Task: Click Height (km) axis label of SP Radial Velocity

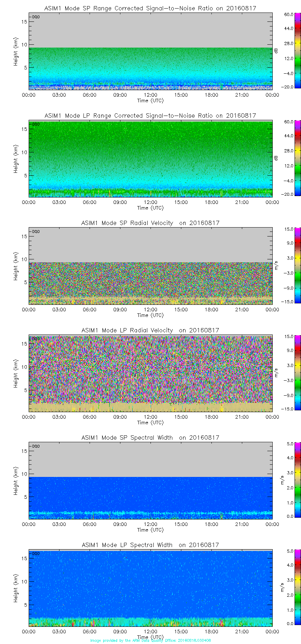Action: [16, 266]
